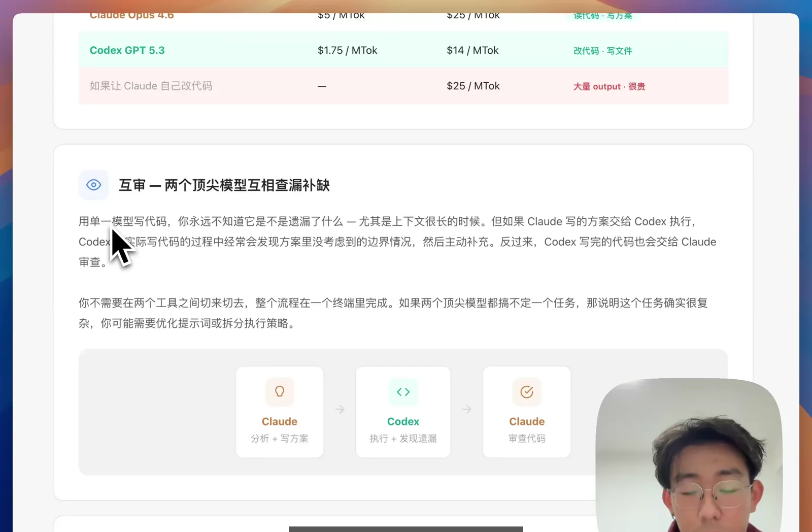
Task: Click the Claude label above 审查代码
Action: click(x=527, y=421)
